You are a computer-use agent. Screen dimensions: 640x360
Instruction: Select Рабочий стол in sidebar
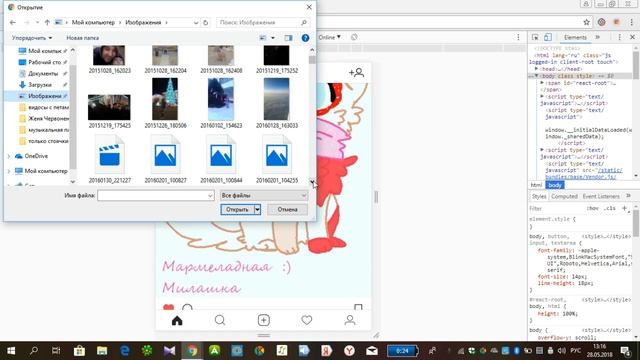44,62
